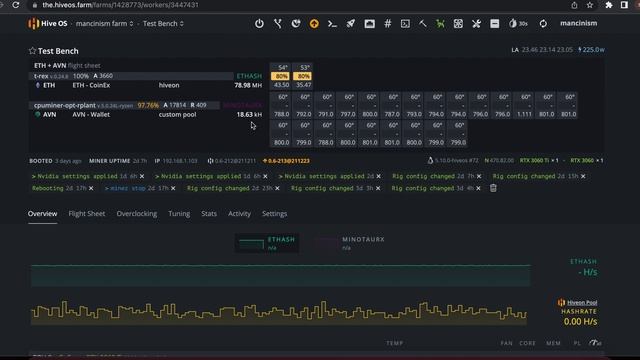Click the t-rex miner row
640x360 pixels.
coord(147,76)
